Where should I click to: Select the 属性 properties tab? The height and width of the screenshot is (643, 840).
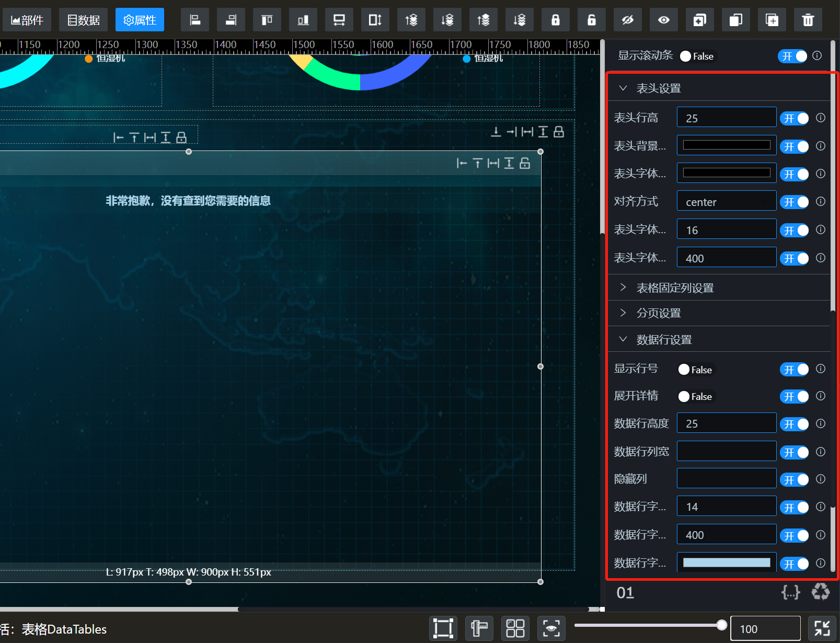(x=140, y=20)
